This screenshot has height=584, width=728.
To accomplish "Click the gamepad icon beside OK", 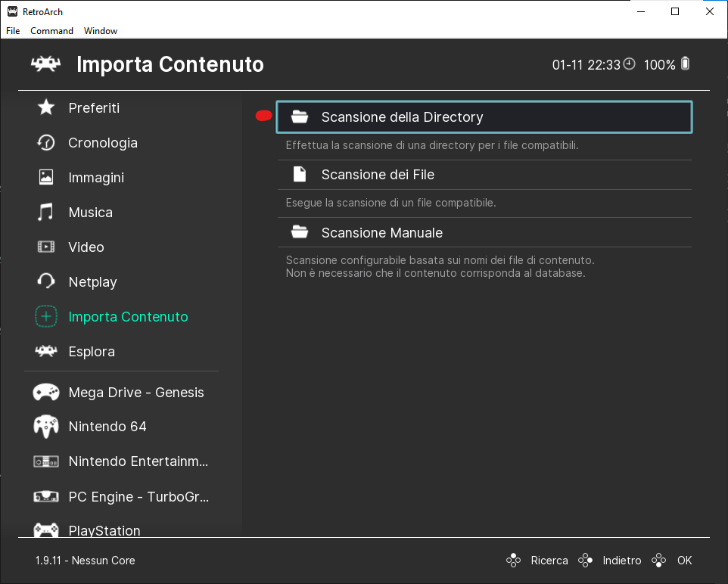I will pos(659,561).
